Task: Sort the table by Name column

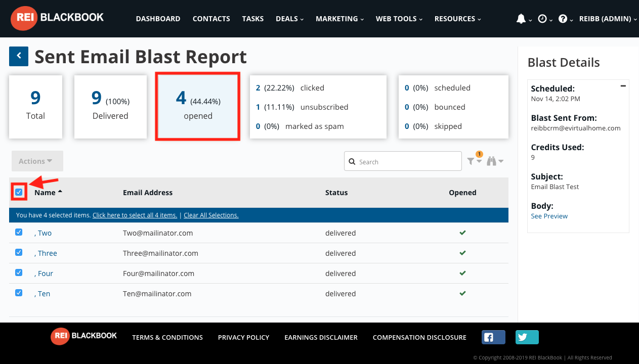Action: tap(48, 193)
